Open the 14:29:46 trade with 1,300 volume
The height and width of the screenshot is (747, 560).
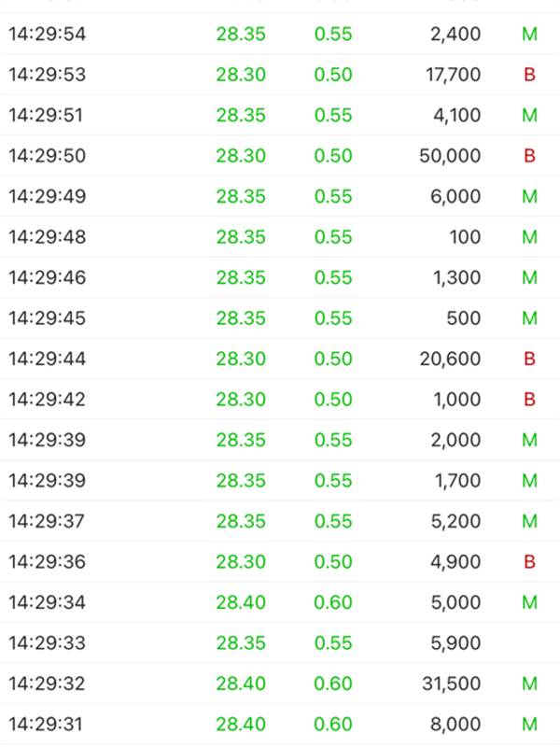point(280,277)
